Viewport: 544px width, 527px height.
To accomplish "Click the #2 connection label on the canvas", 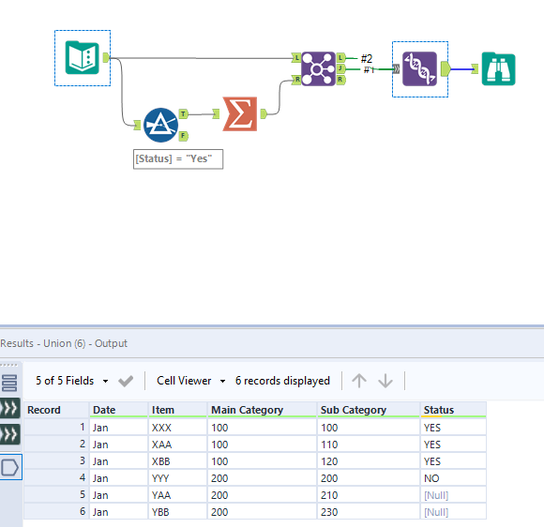I will pos(367,58).
